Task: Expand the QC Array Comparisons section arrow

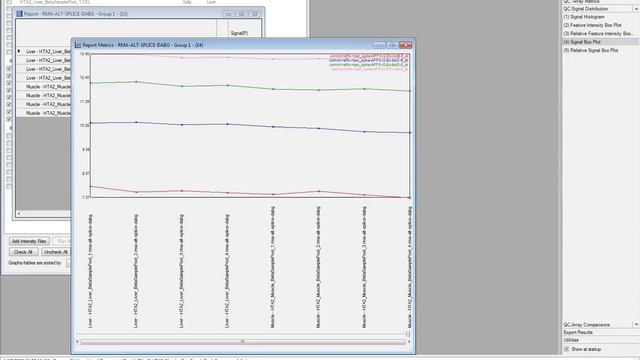Action: point(636,324)
